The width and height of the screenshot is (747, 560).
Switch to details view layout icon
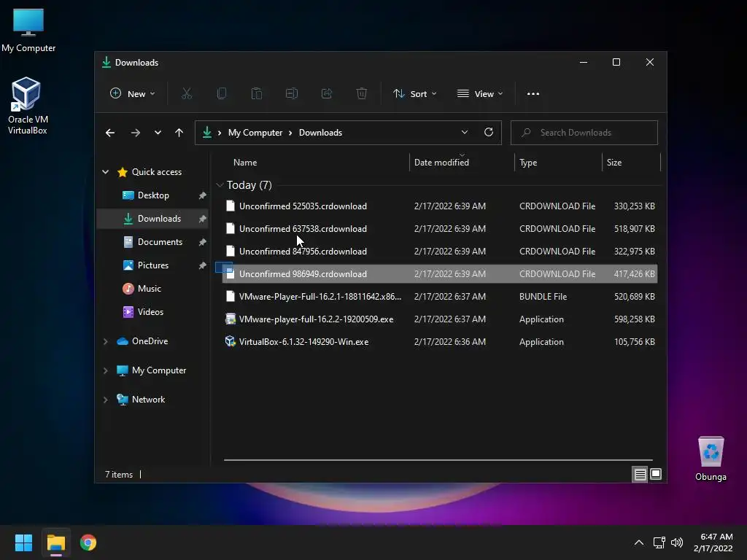640,474
